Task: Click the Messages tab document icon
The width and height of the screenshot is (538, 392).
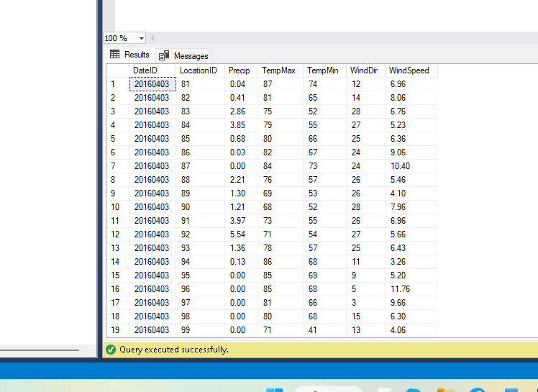Action: [164, 55]
